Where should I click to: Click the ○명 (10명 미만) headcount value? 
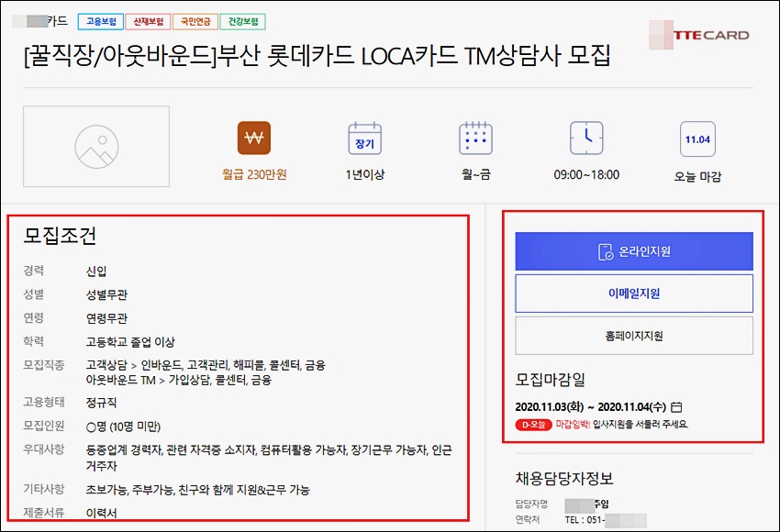coord(123,427)
